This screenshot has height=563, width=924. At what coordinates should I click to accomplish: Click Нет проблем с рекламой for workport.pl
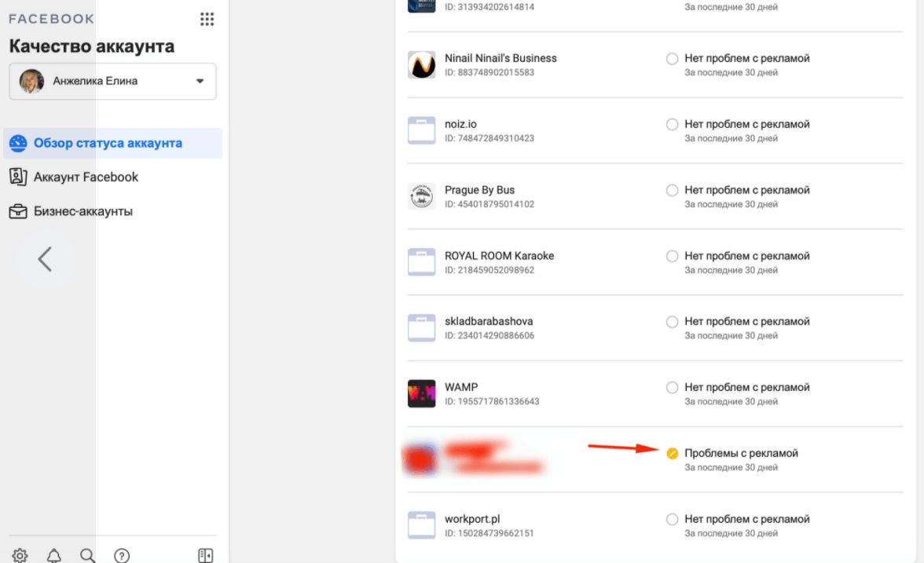click(746, 520)
